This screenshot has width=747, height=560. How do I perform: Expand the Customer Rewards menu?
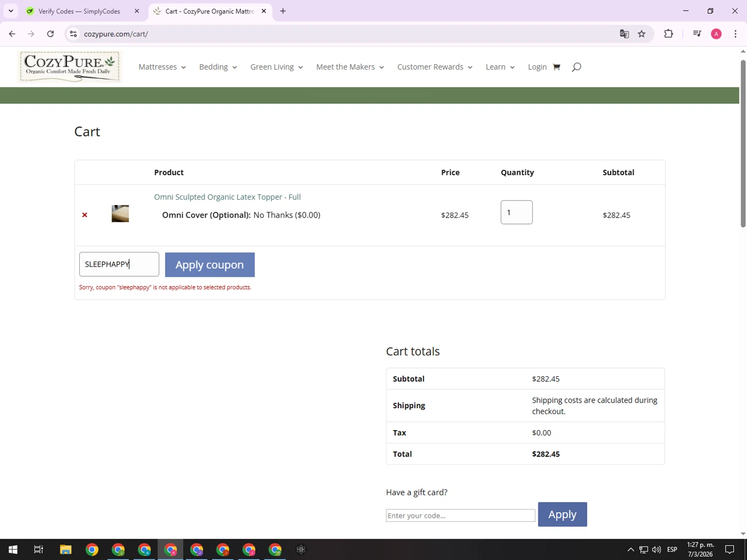tap(435, 67)
